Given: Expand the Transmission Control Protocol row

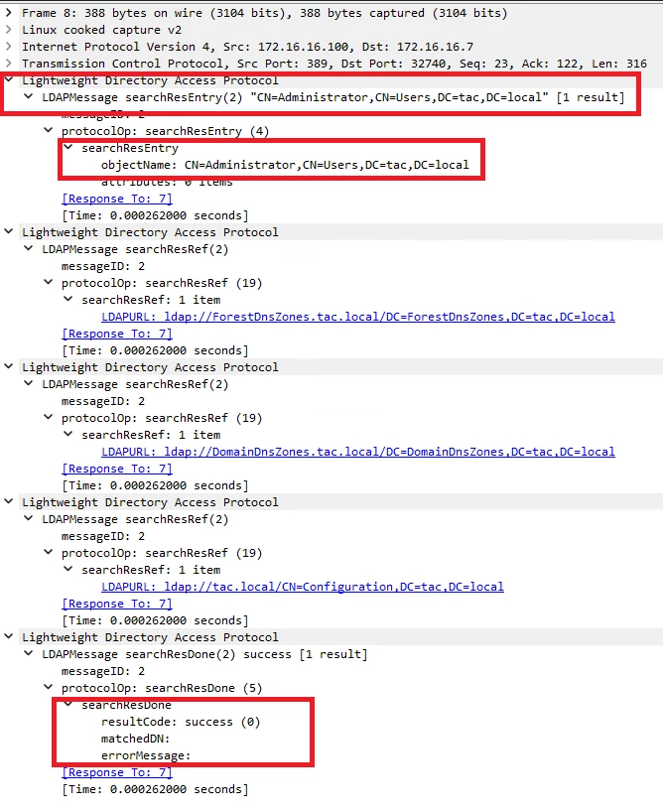Looking at the screenshot, I should point(8,64).
